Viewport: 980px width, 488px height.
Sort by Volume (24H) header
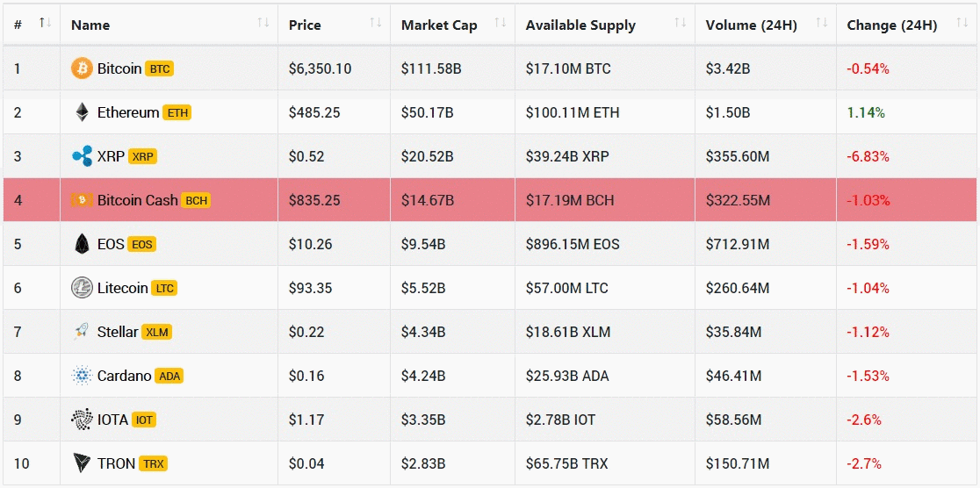tap(752, 25)
